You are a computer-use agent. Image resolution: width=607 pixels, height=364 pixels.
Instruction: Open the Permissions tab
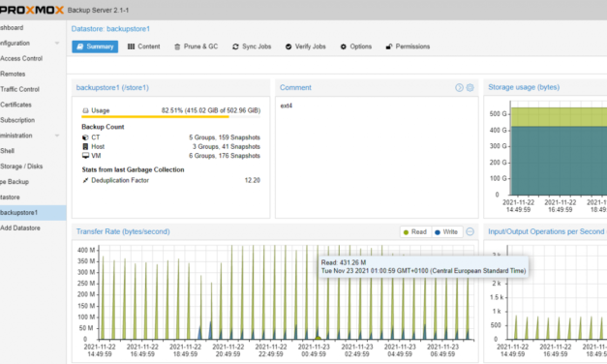point(408,46)
